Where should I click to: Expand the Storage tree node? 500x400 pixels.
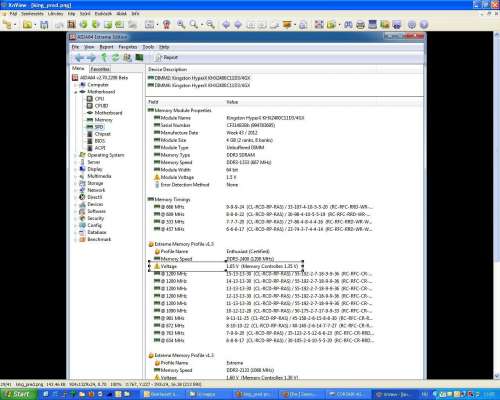tap(76, 183)
